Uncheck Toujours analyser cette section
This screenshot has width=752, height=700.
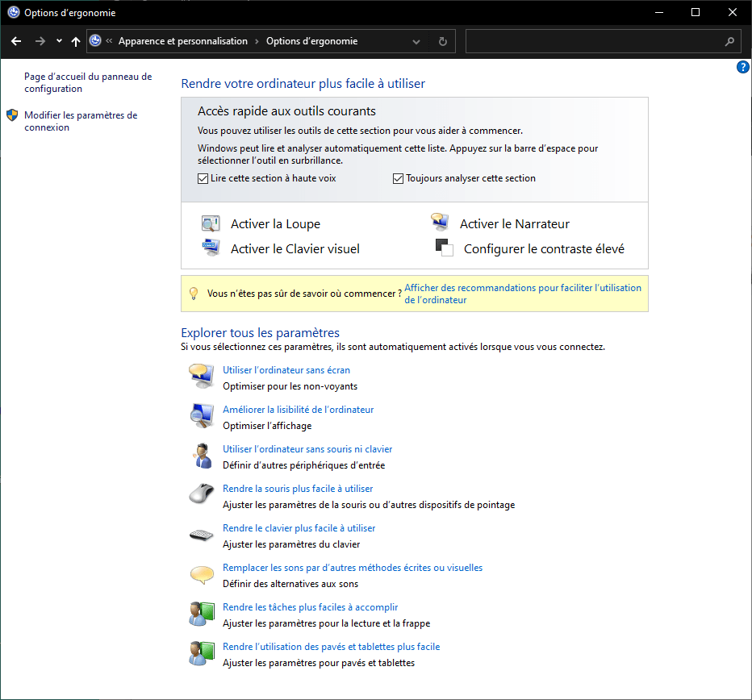pyautogui.click(x=398, y=178)
